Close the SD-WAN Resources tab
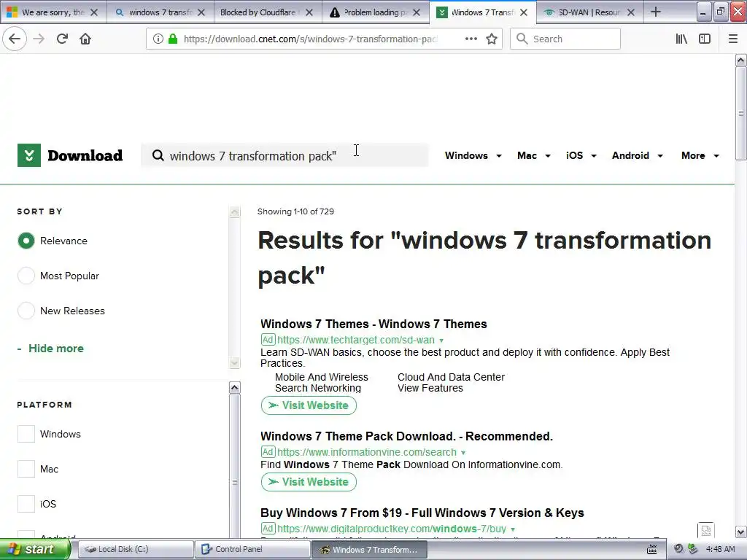 (631, 12)
